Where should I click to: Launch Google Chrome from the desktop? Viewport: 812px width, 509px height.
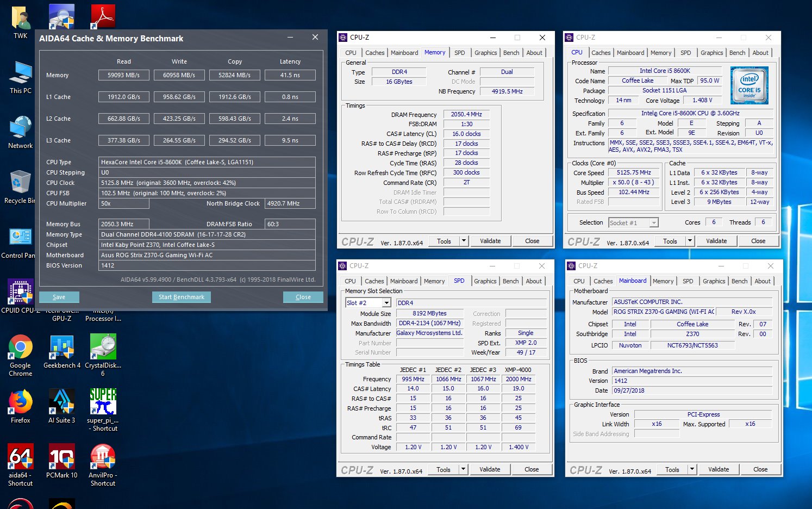(x=21, y=355)
